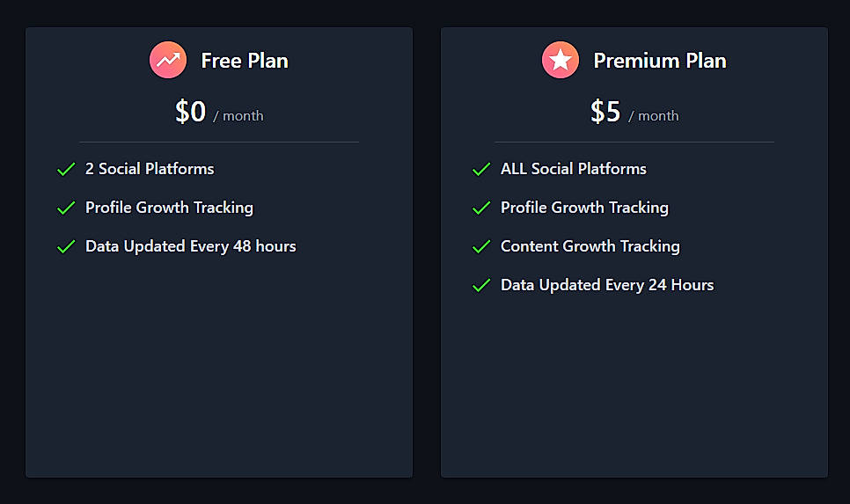Click checkmark next to Data Updated Every 48 hours
Viewport: 850px width, 504px height.
click(65, 247)
